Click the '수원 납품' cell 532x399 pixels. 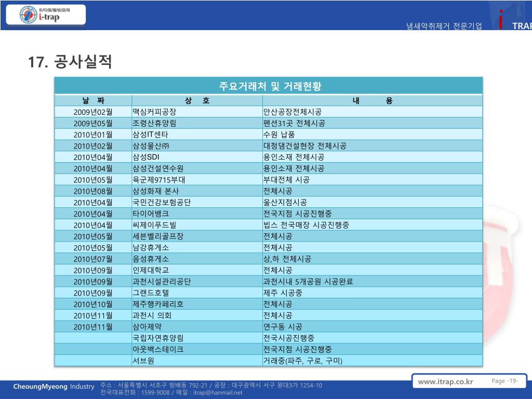point(373,135)
